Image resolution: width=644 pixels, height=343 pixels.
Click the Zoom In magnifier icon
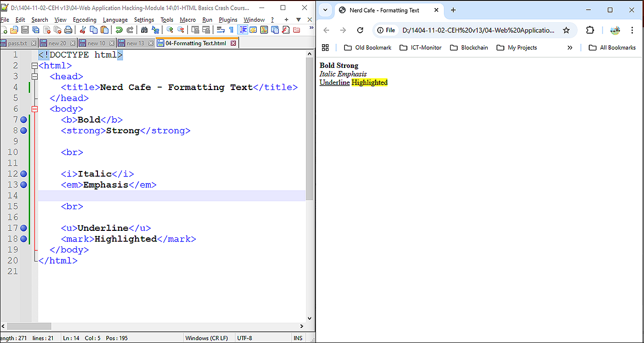[x=170, y=30]
